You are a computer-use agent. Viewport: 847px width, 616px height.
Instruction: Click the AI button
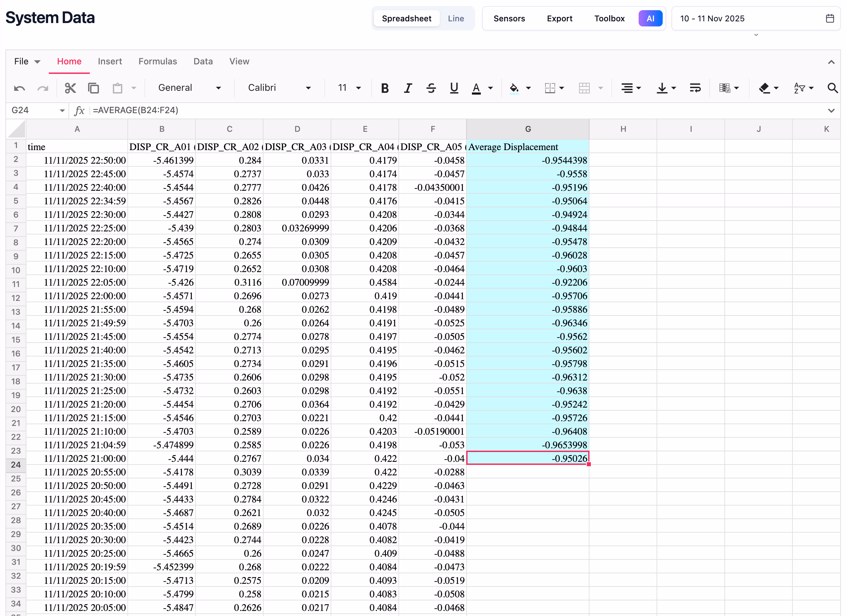[650, 18]
